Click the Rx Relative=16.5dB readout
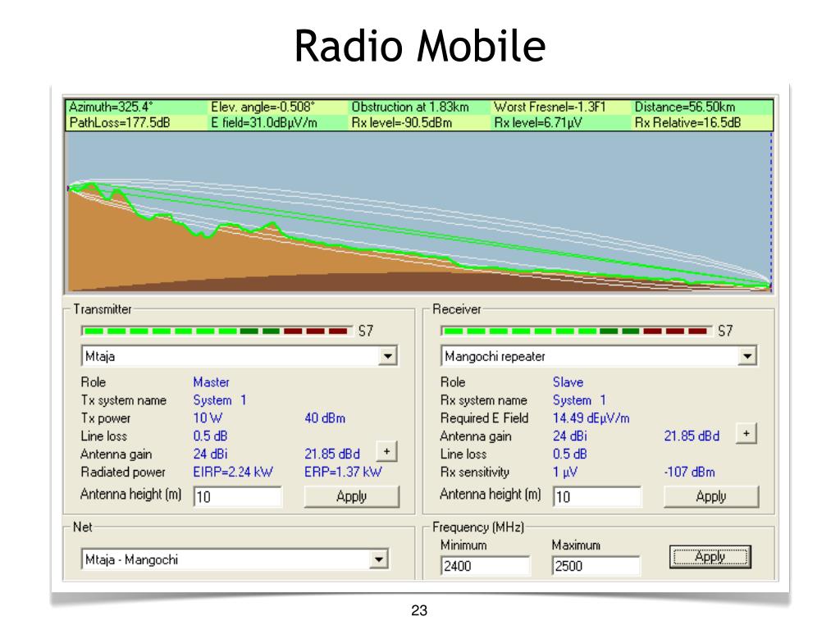Screen dimensions: 840x630 (x=688, y=123)
